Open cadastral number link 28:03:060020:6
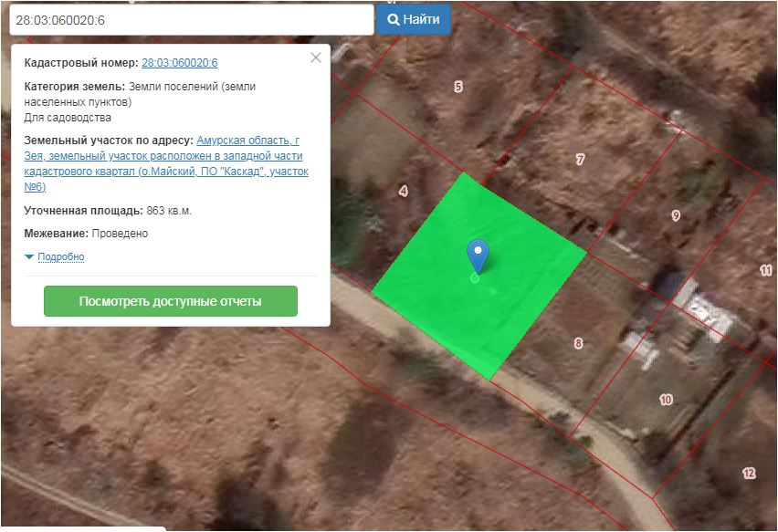Viewport: 778px width, 532px height. [x=180, y=63]
